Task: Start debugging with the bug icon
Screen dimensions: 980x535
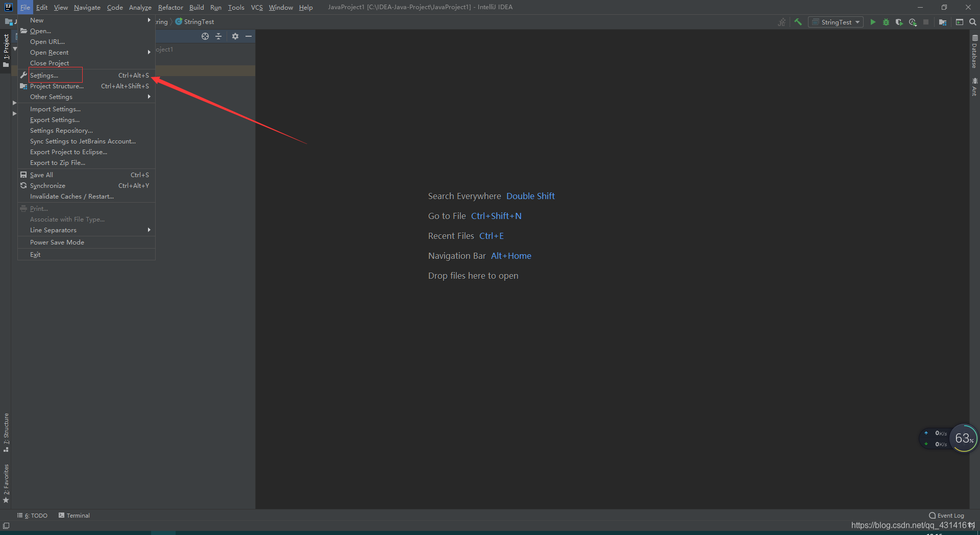Action: tap(886, 22)
